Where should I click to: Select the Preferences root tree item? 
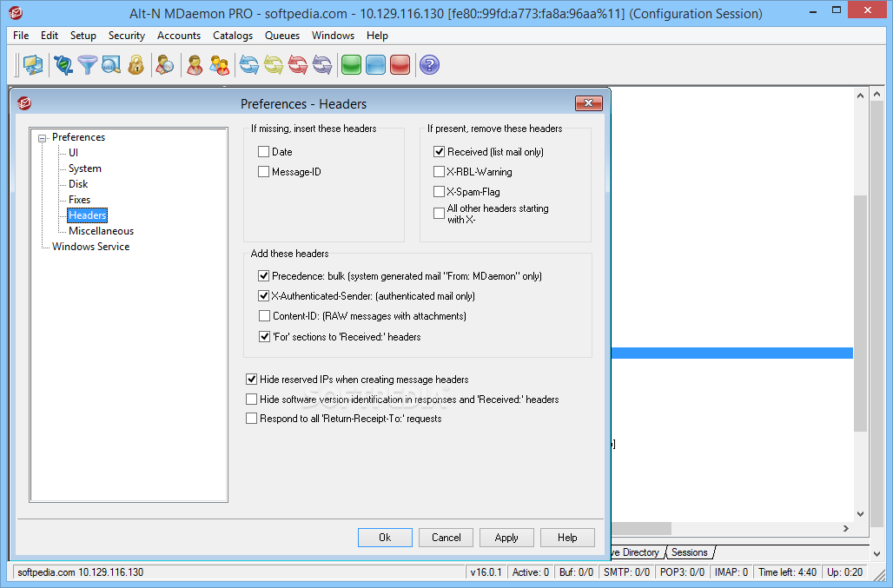[78, 137]
